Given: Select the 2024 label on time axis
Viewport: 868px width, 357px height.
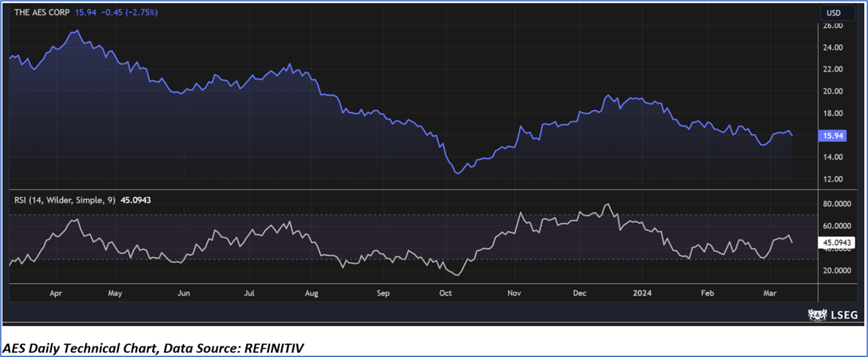Looking at the screenshot, I should click(642, 293).
